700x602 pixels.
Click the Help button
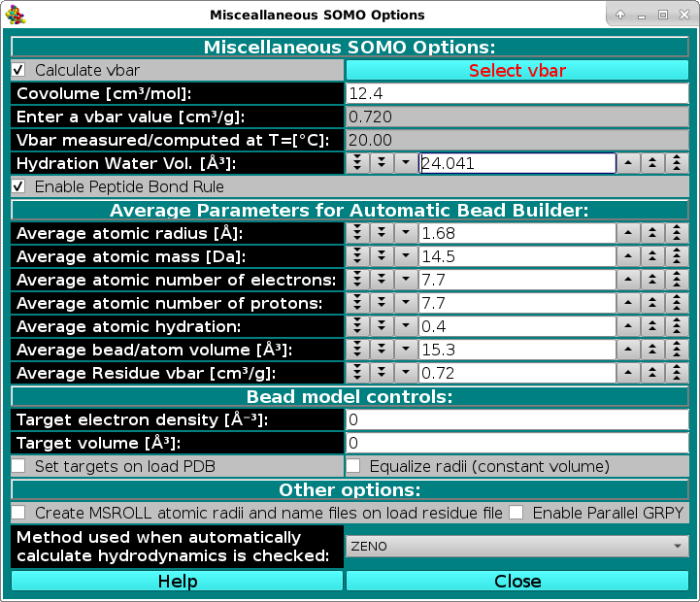coord(177,581)
